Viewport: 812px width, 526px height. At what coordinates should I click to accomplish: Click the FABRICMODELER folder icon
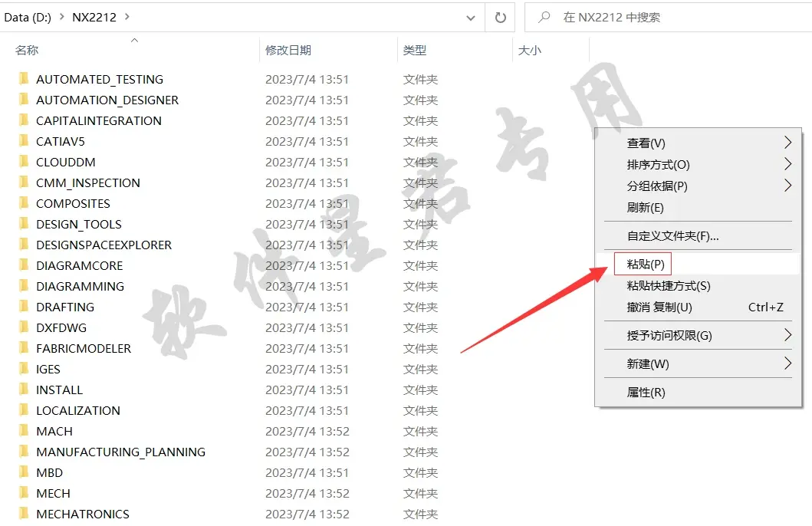[x=23, y=348]
